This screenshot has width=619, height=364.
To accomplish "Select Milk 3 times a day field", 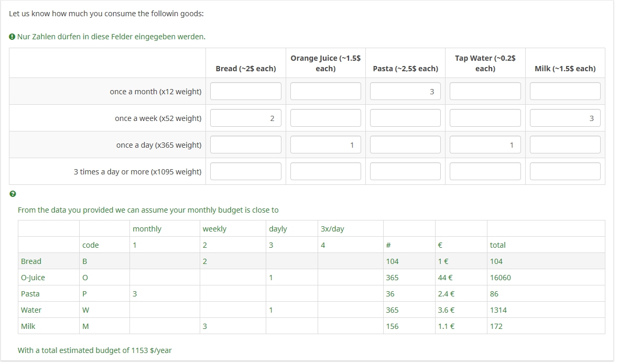I will (x=564, y=171).
